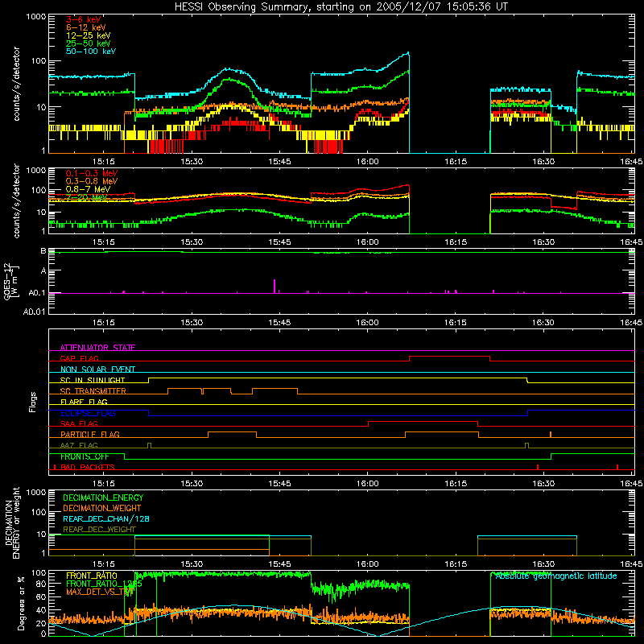This screenshot has width=644, height=644.
Task: Select the SAA_FLAG label
Action: (x=79, y=423)
